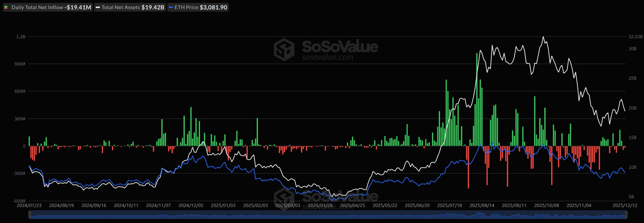The width and height of the screenshot is (644, 223).
Task: Click the 2024/08/19 date label
Action: [61, 206]
